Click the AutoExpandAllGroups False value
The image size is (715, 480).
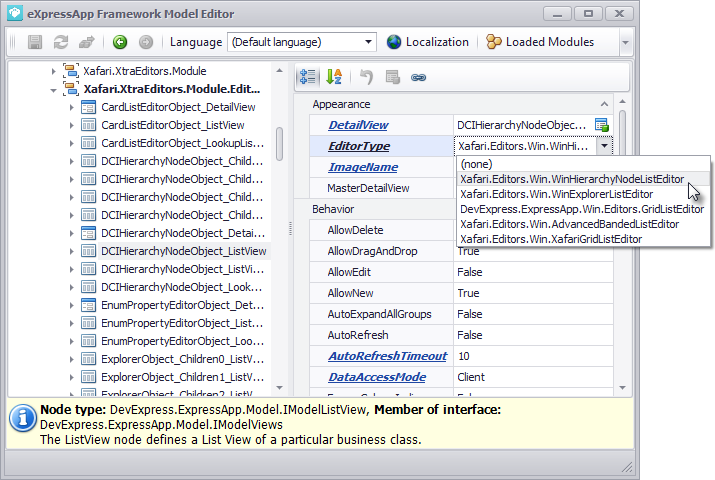[x=533, y=314]
